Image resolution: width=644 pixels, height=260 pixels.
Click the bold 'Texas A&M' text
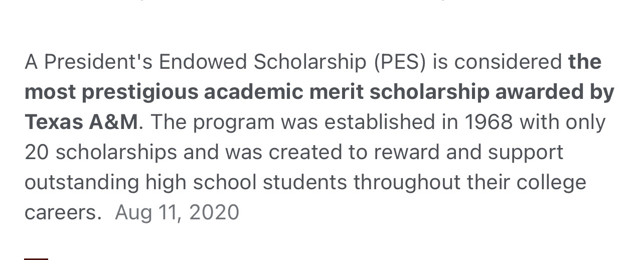click(81, 122)
